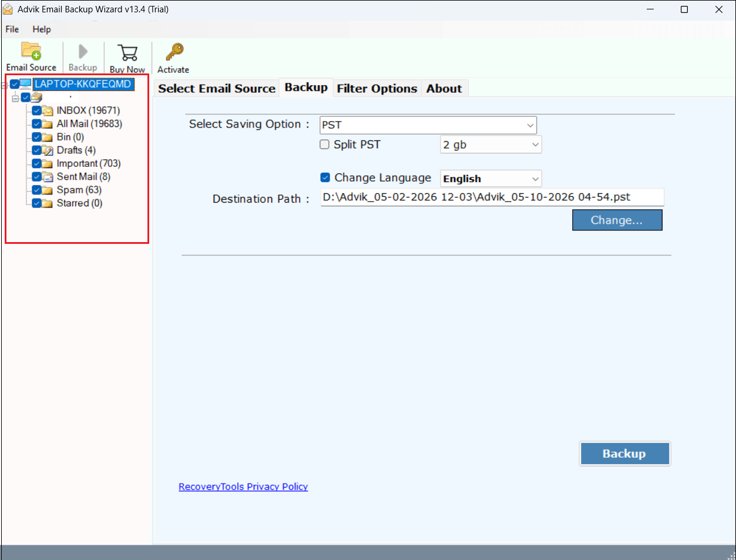Click the Sent Mail folder icon

click(48, 177)
